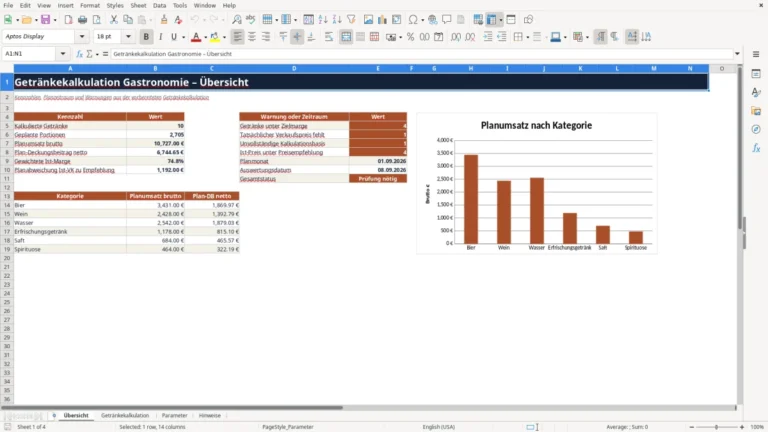Open the Format menu
Viewport: 768px width, 432px height.
(x=90, y=5)
